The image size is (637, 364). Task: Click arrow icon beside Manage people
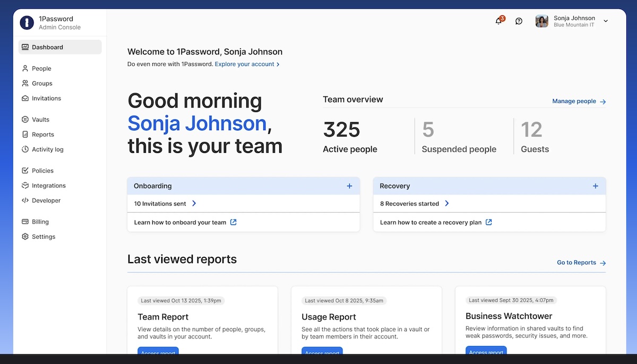pos(602,101)
